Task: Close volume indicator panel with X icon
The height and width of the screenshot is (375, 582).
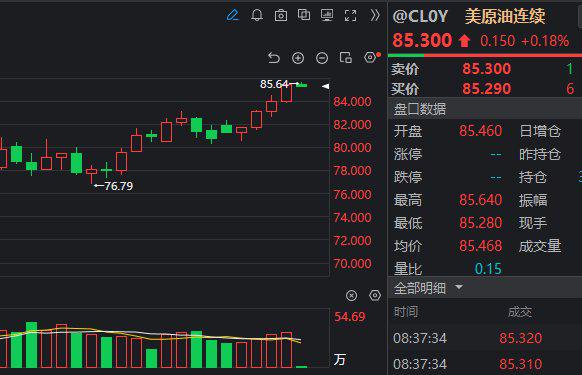Action: (352, 296)
